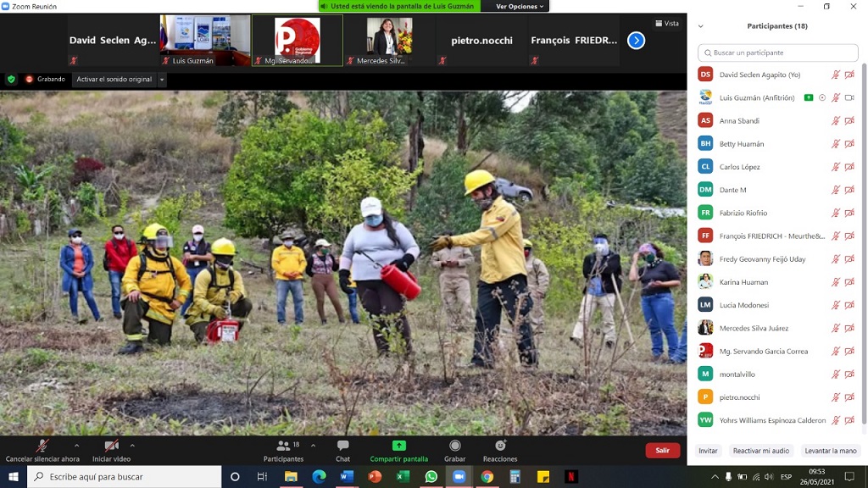This screenshot has height=488, width=868.
Task: Toggle Iniciar video camera button
Action: 111,451
